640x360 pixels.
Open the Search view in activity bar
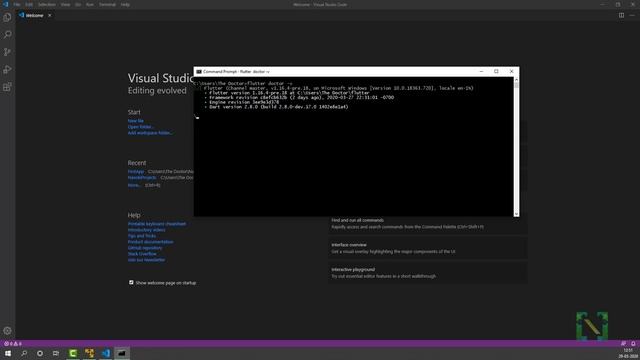7,35
